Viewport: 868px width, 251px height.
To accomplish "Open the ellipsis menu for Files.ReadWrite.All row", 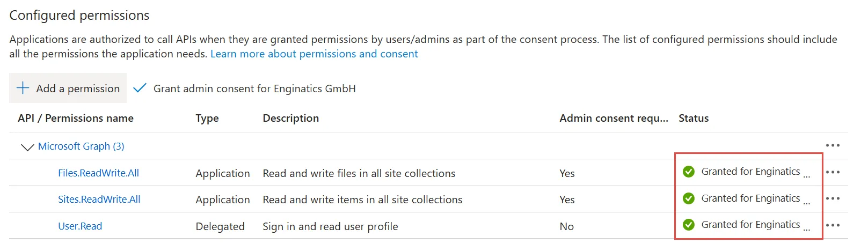I will point(833,172).
